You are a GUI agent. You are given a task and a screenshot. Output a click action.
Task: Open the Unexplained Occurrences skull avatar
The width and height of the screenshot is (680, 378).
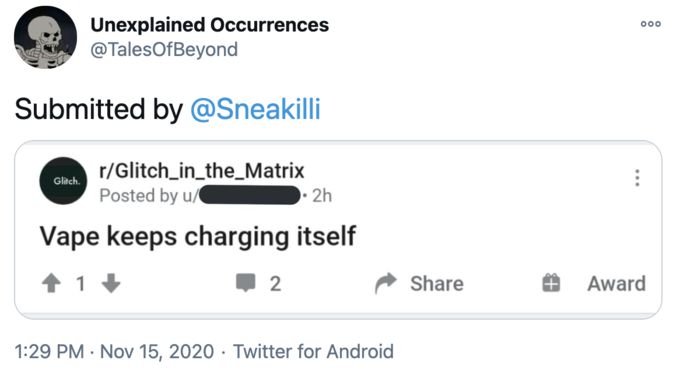[46, 37]
